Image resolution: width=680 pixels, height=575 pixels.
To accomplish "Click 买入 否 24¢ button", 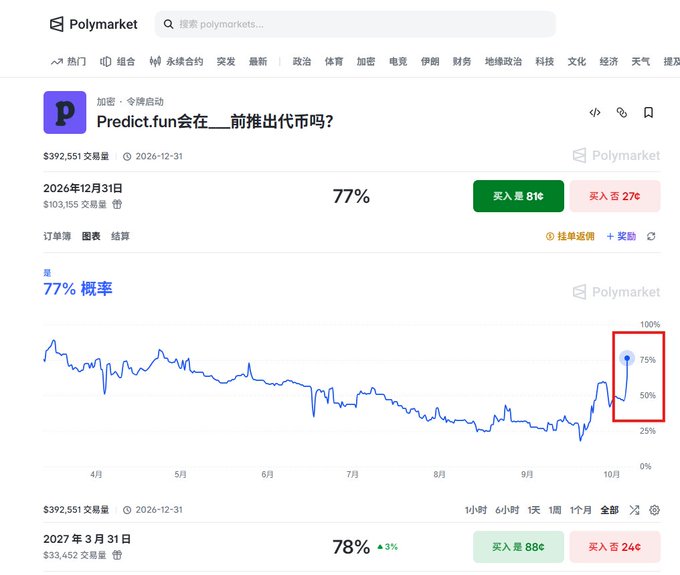I will point(615,547).
